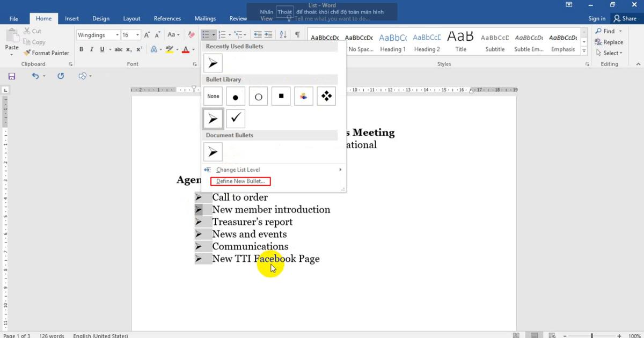Pick the four-diamond bullet style
The width and height of the screenshot is (644, 338).
pyautogui.click(x=326, y=97)
